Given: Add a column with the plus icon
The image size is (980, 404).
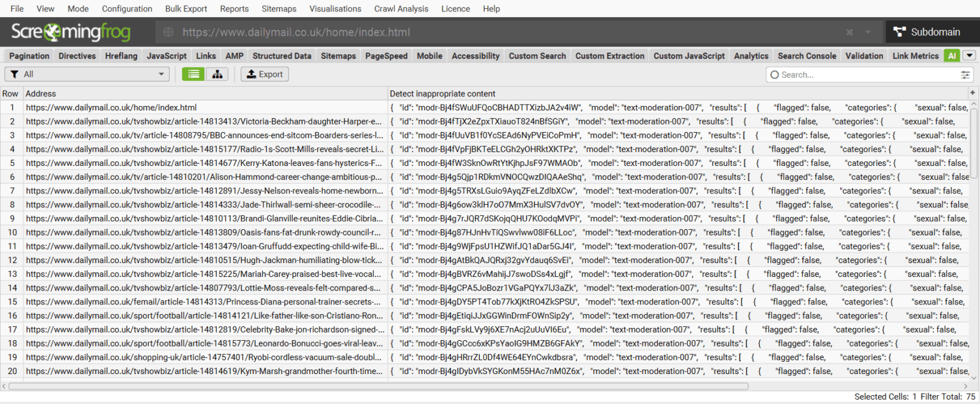Looking at the screenshot, I should 973,93.
